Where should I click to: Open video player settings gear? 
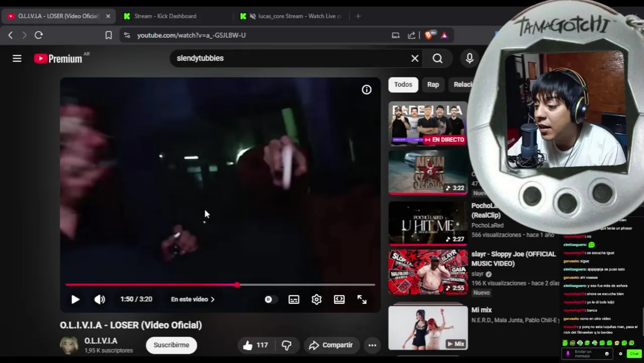click(x=316, y=299)
